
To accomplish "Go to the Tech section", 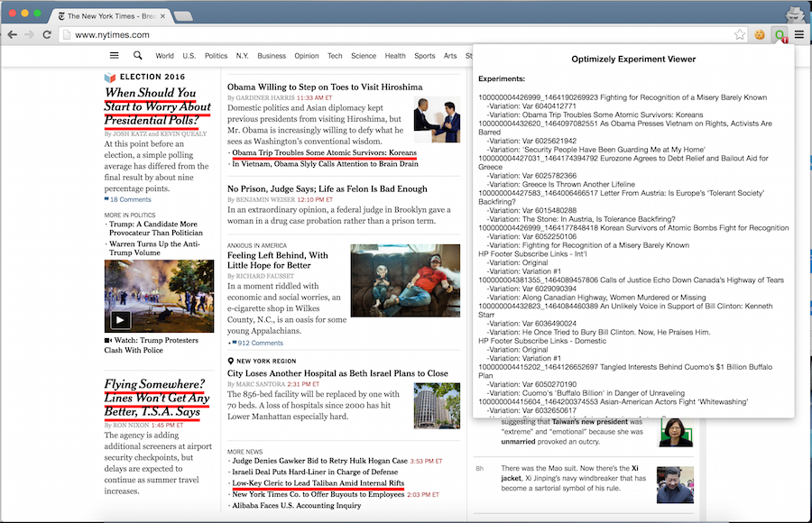I will pos(335,56).
